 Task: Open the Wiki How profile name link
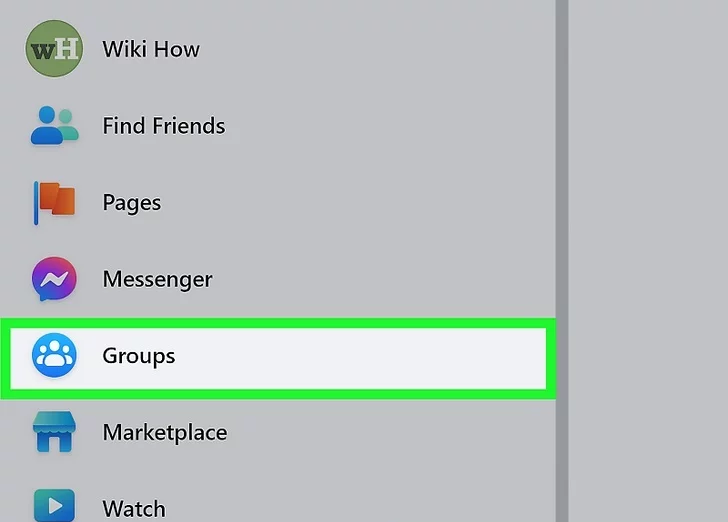pyautogui.click(x=151, y=49)
